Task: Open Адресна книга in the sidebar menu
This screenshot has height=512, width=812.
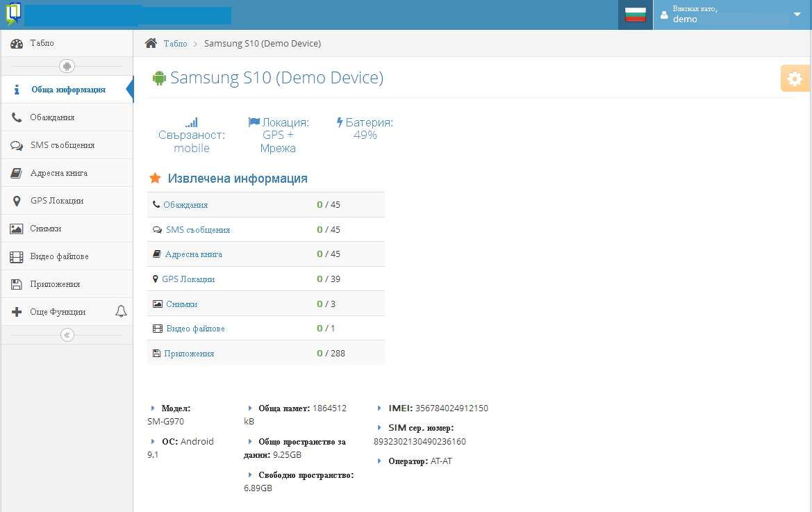Action: click(x=67, y=173)
